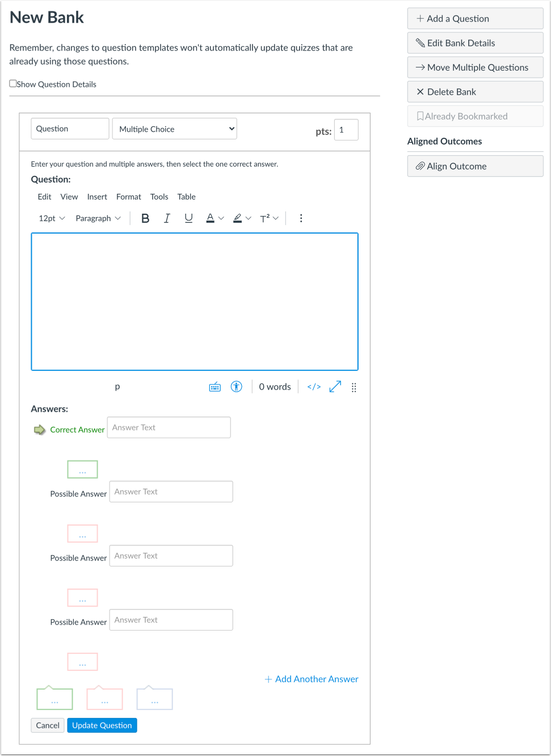Click Add Another Answer
Viewport: 551px width, 756px height.
point(311,679)
